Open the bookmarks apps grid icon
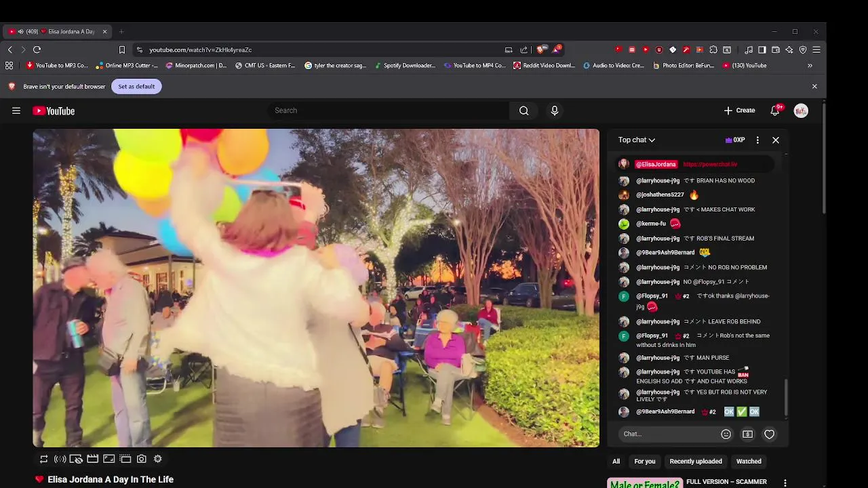The height and width of the screenshot is (488, 868). point(9,66)
